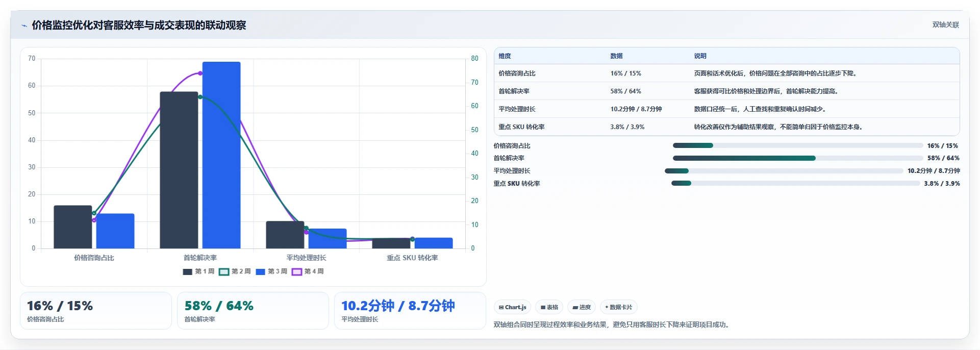
Task: Click table data cell 3.8% / 3.9%
Action: pyautogui.click(x=627, y=127)
